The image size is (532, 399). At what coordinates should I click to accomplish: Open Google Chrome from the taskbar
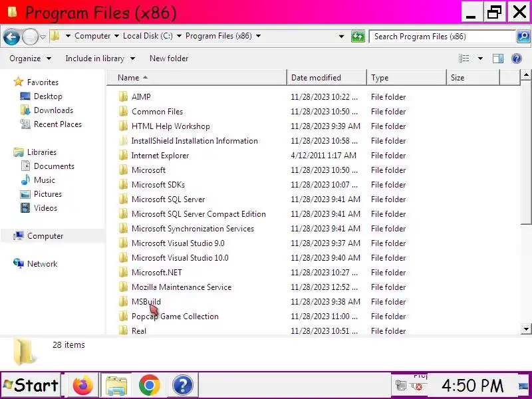[149, 385]
